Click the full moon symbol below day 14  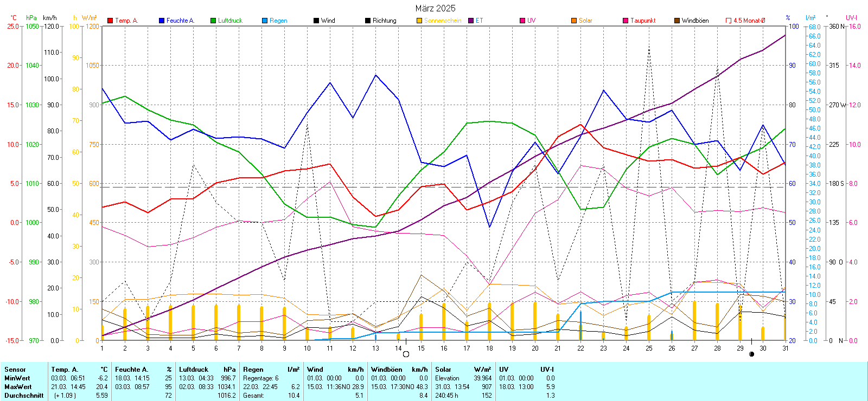tap(406, 354)
